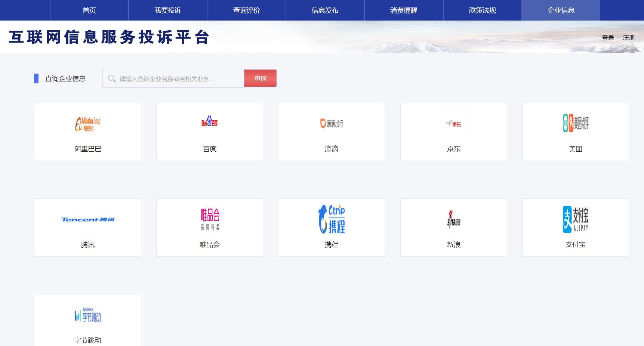The image size is (644, 346).
Task: Select the 腾讯 company name label
Action: point(88,244)
